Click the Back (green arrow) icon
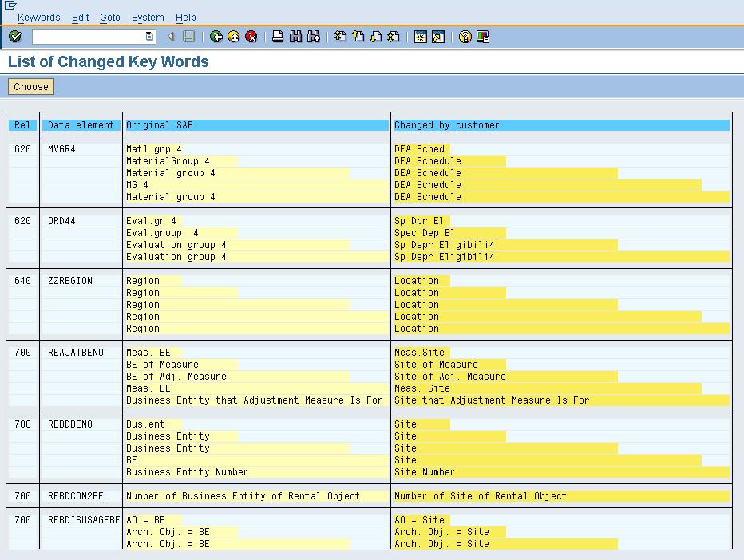This screenshot has width=744, height=560. click(x=216, y=36)
